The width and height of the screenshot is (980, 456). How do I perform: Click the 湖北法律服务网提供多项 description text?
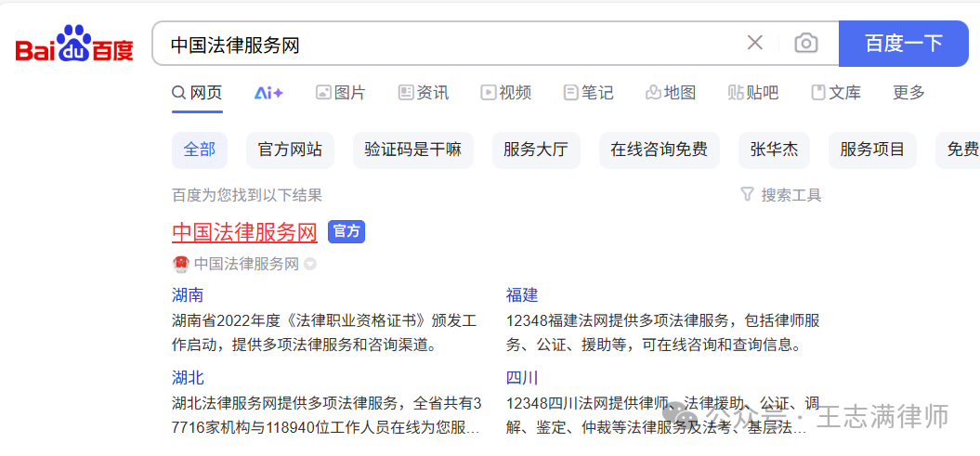(x=327, y=415)
